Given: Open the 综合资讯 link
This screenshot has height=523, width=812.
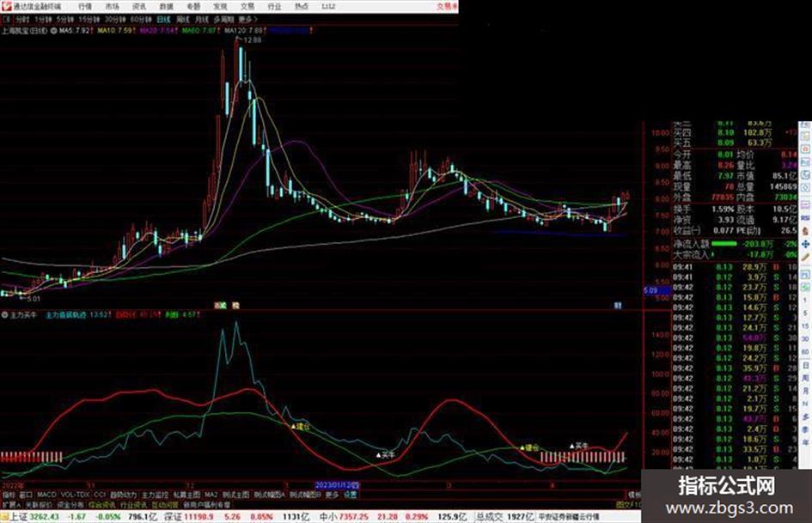Looking at the screenshot, I should (x=102, y=504).
